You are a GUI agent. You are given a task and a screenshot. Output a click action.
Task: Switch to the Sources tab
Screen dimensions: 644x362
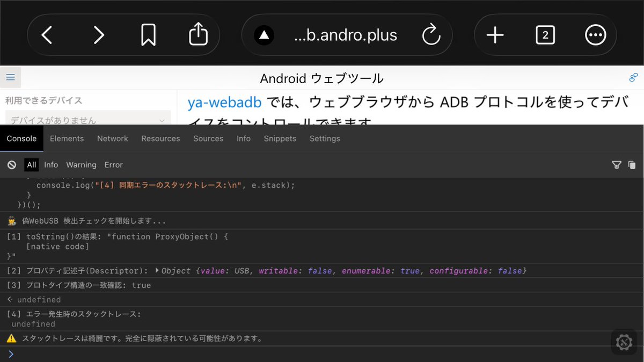[208, 138]
